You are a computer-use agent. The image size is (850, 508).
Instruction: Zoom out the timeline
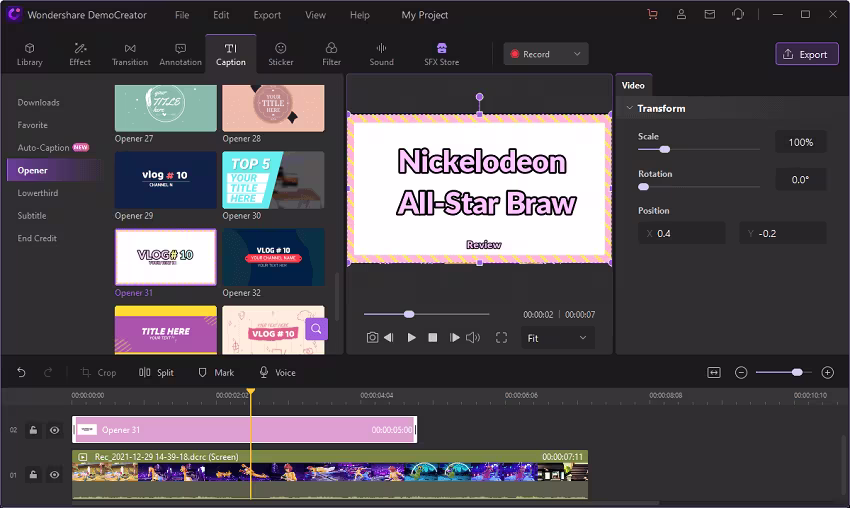[741, 372]
